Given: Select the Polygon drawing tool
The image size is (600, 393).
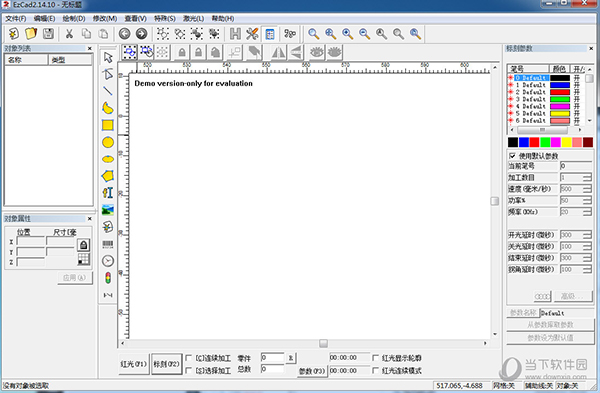Looking at the screenshot, I should (x=108, y=176).
